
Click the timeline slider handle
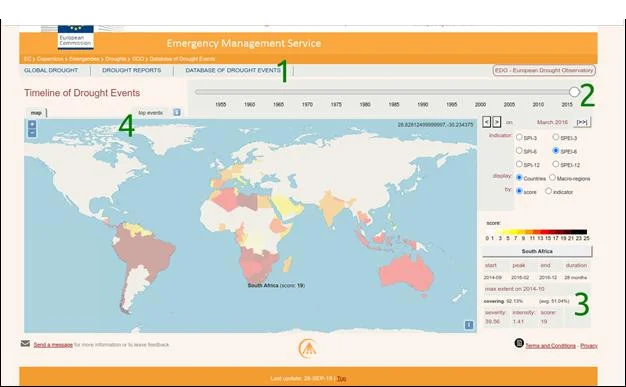click(x=574, y=92)
